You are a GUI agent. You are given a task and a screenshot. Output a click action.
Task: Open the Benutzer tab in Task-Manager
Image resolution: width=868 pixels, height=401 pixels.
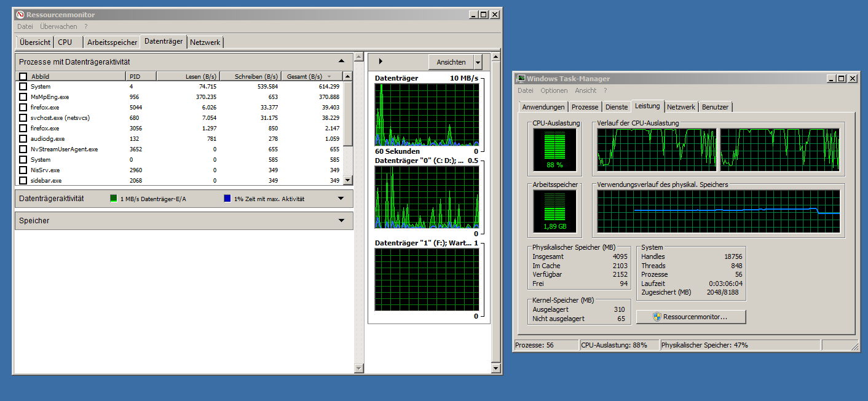coord(716,107)
